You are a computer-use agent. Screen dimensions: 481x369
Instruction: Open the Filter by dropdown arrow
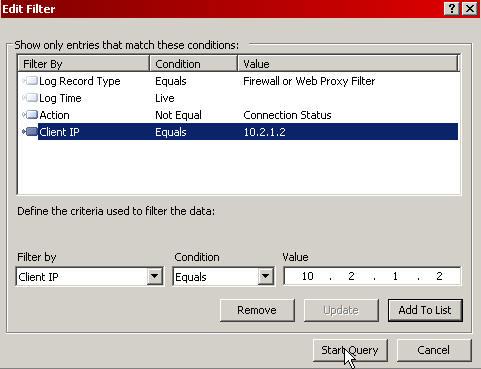(154, 276)
